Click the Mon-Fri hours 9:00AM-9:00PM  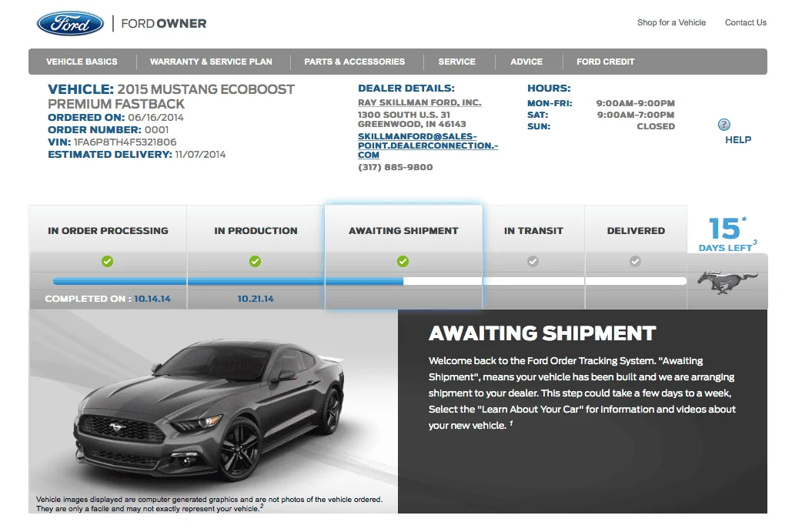pyautogui.click(x=636, y=103)
